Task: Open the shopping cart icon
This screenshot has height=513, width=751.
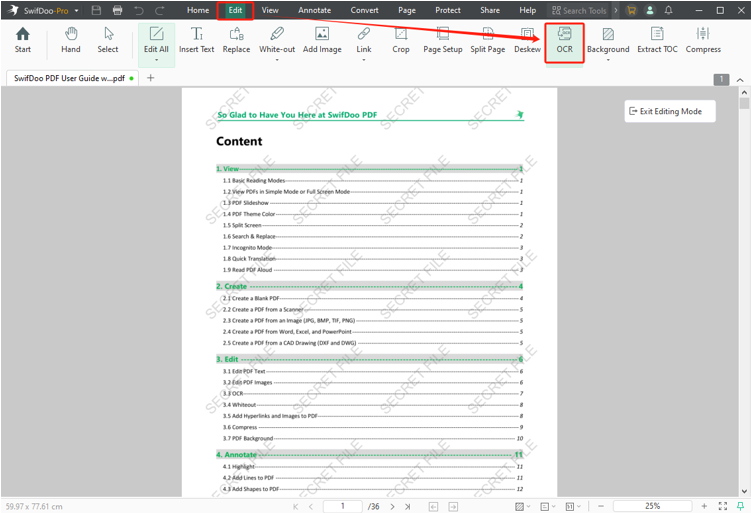Action: 631,10
